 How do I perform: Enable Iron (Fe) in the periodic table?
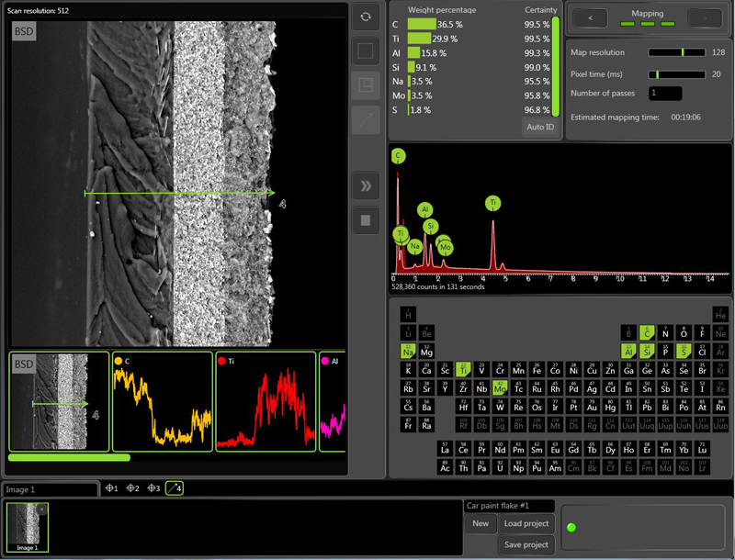coord(537,368)
